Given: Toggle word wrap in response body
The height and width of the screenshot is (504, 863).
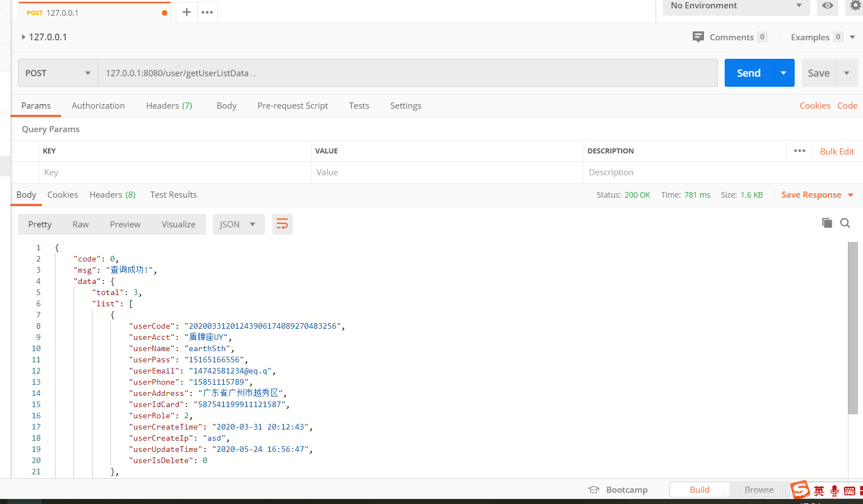Looking at the screenshot, I should pos(282,224).
